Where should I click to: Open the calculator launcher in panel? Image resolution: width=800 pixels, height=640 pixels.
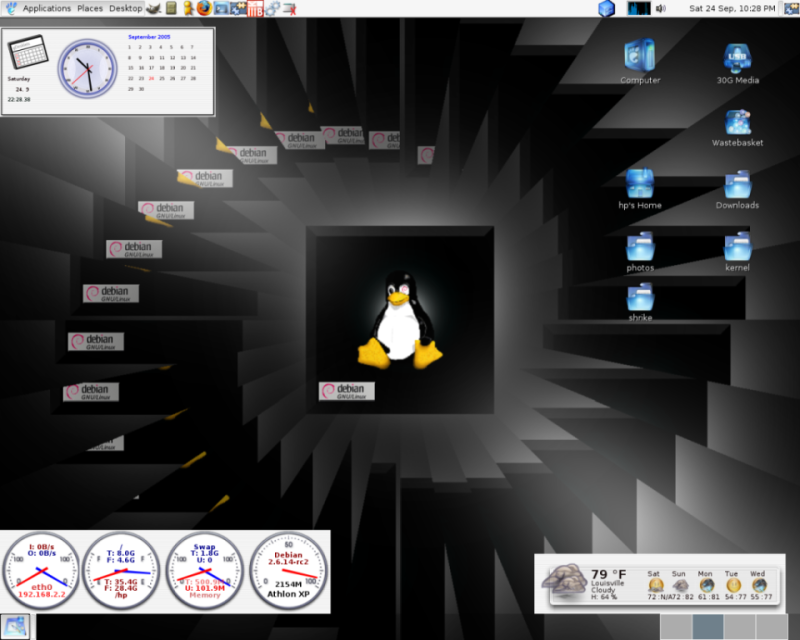pyautogui.click(x=171, y=8)
